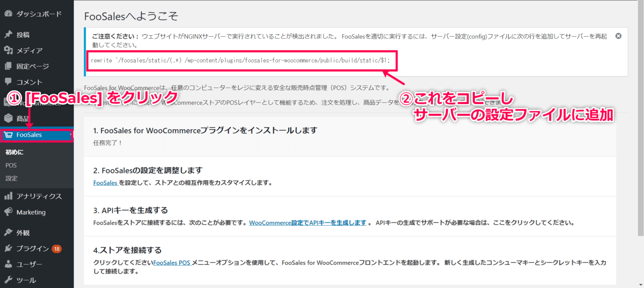Click the FooSales cart icon
Viewport: 644px width, 288px height.
(x=8, y=135)
